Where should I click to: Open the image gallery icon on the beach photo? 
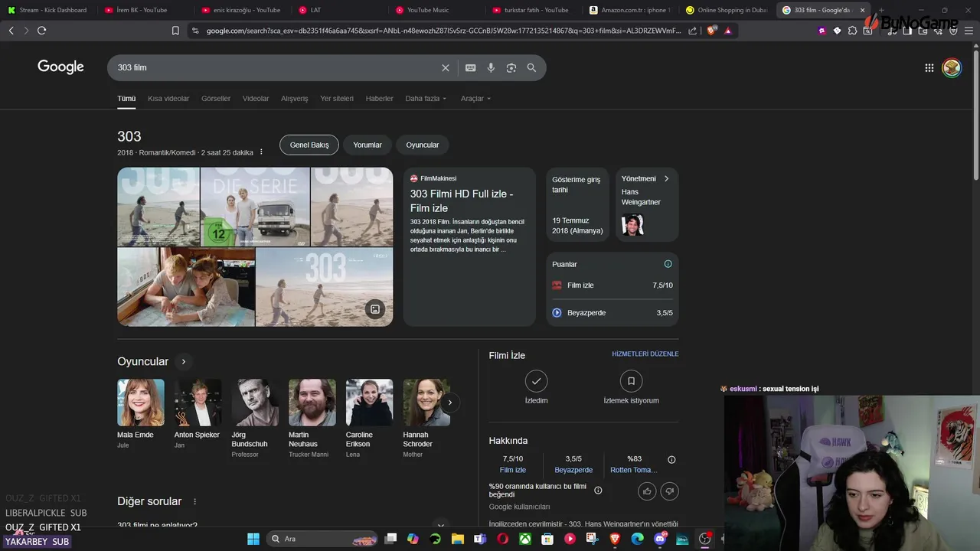(x=375, y=309)
